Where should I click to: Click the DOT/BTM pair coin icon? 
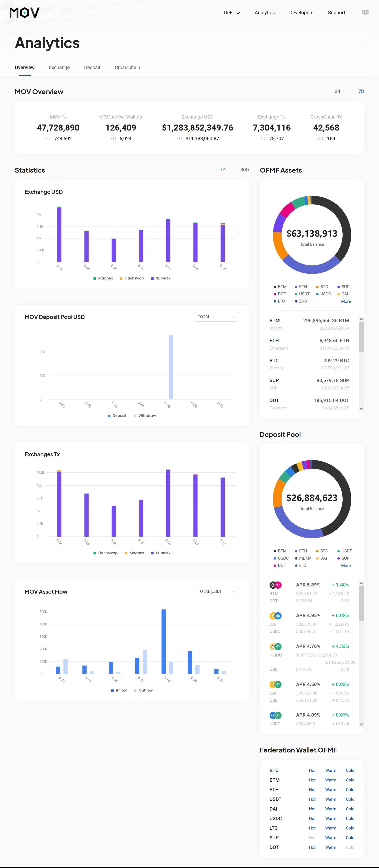(275, 585)
